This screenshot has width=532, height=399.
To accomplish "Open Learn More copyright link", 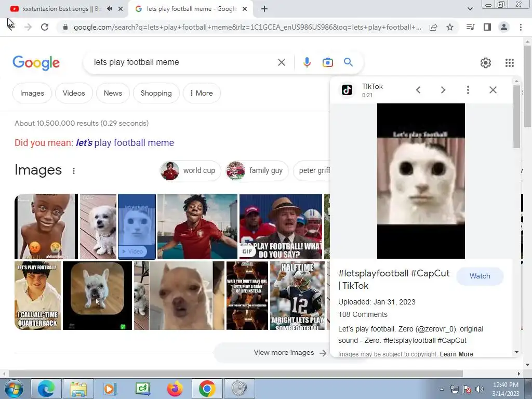I will click(456, 354).
